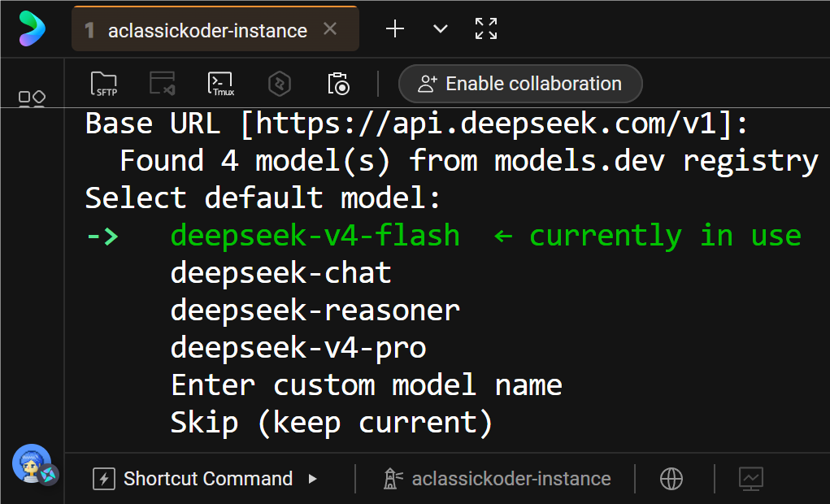Open the SFTP file browser
Viewport: 830px width, 504px height.
click(x=104, y=84)
